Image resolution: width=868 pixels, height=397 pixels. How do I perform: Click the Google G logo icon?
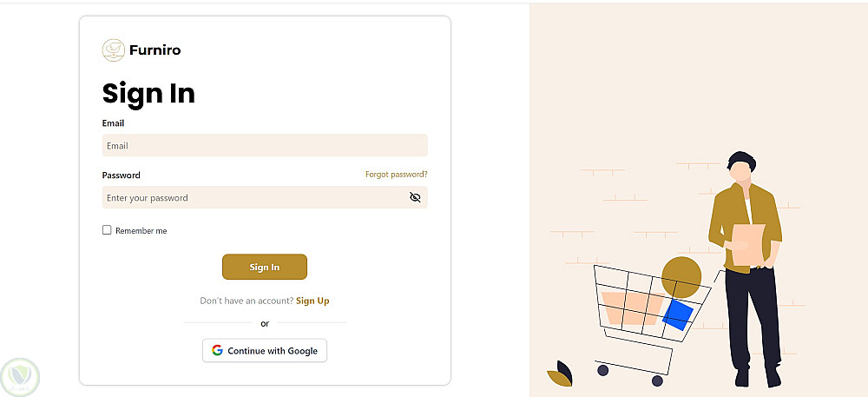click(x=217, y=351)
